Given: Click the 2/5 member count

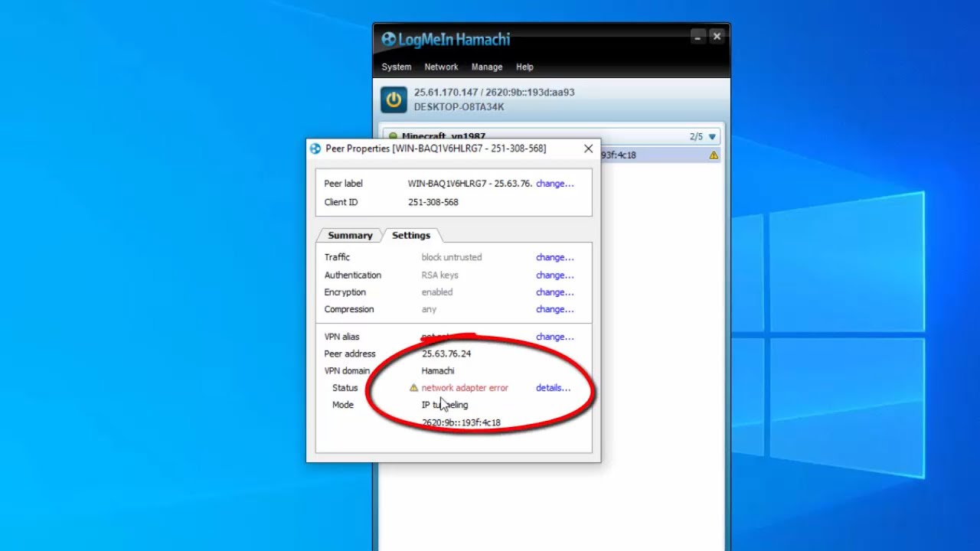Looking at the screenshot, I should tap(696, 137).
